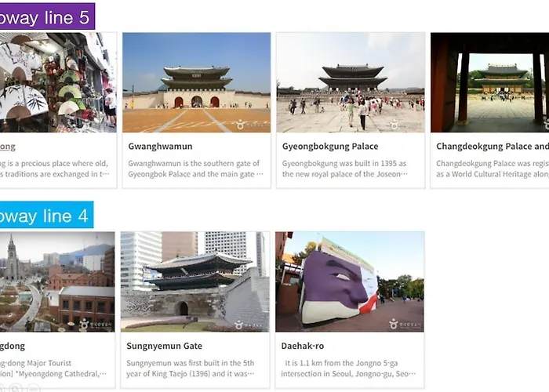Read the Daehak-ro Jongno 5-ga description
549x392 pixels.
(348, 368)
